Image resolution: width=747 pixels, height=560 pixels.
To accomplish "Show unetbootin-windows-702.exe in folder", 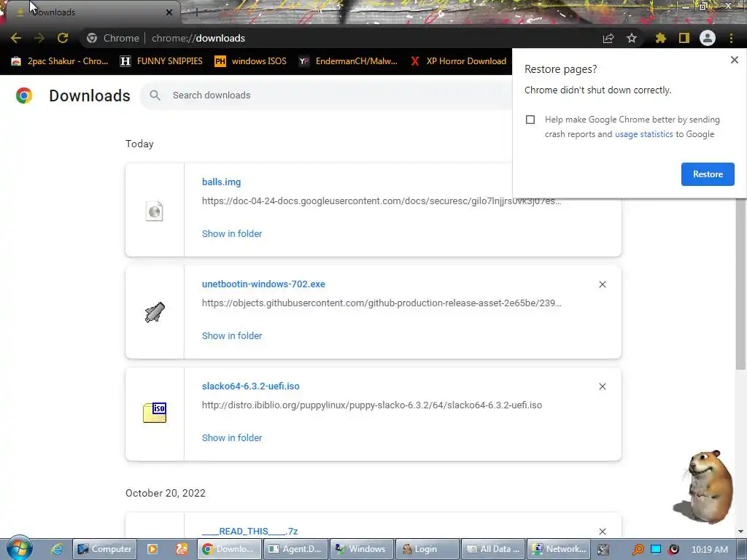I will click(232, 335).
